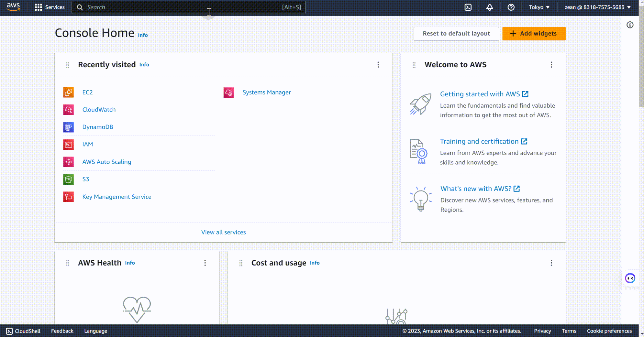
Task: Click the S3 bucket icon
Action: click(69, 179)
